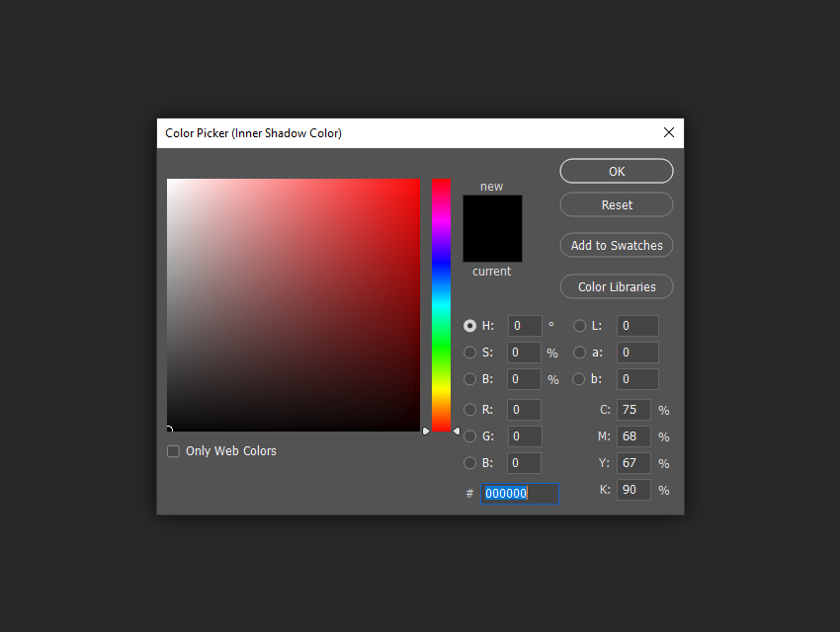Image resolution: width=840 pixels, height=632 pixels.
Task: Click the K percentage field for Black
Action: [633, 489]
